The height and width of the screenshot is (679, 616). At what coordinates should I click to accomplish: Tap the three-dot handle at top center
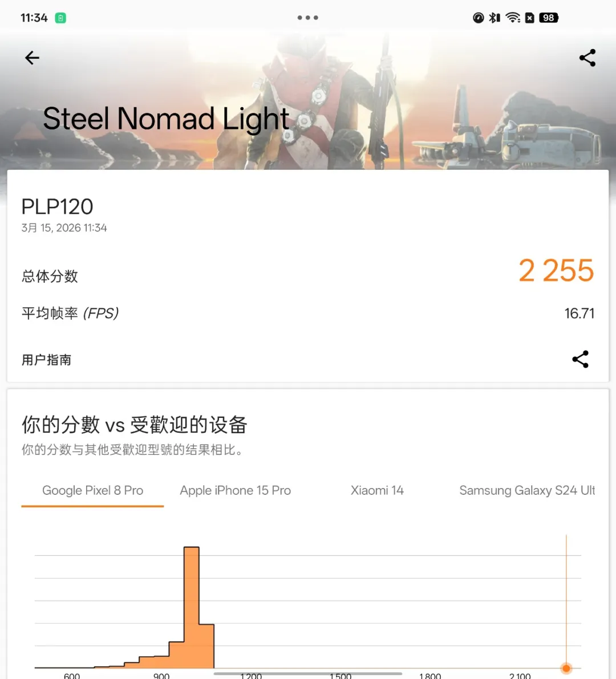307,18
